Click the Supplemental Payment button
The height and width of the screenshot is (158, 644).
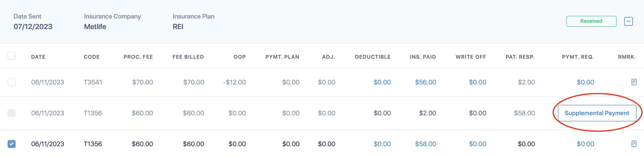tap(597, 113)
